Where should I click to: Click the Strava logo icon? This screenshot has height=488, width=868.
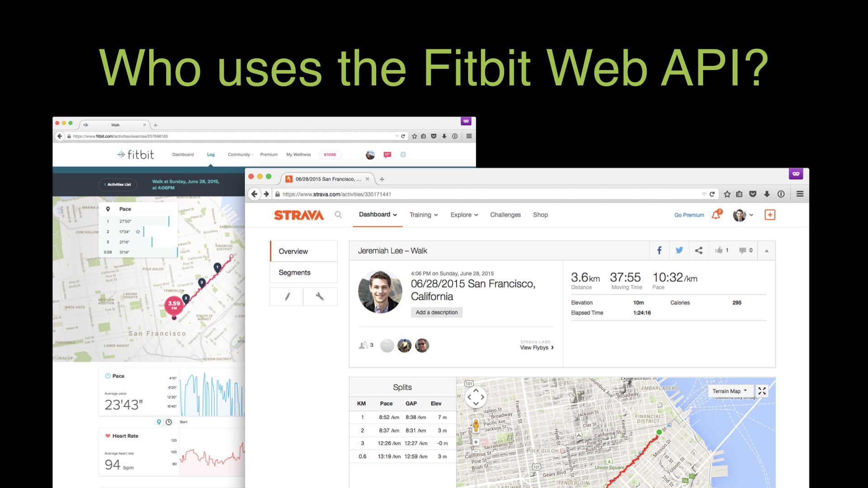pyautogui.click(x=298, y=215)
